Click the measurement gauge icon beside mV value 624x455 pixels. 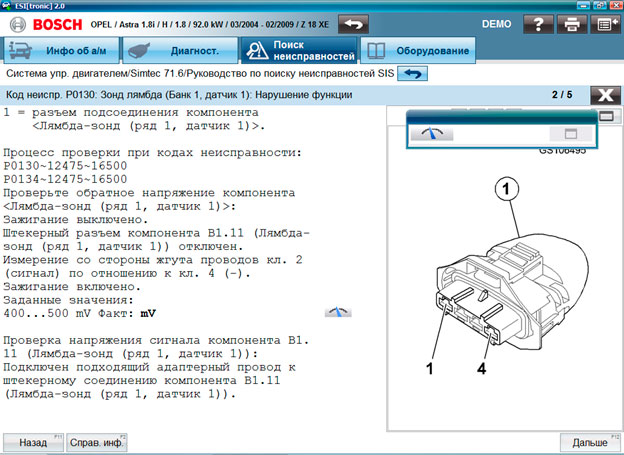click(x=339, y=312)
